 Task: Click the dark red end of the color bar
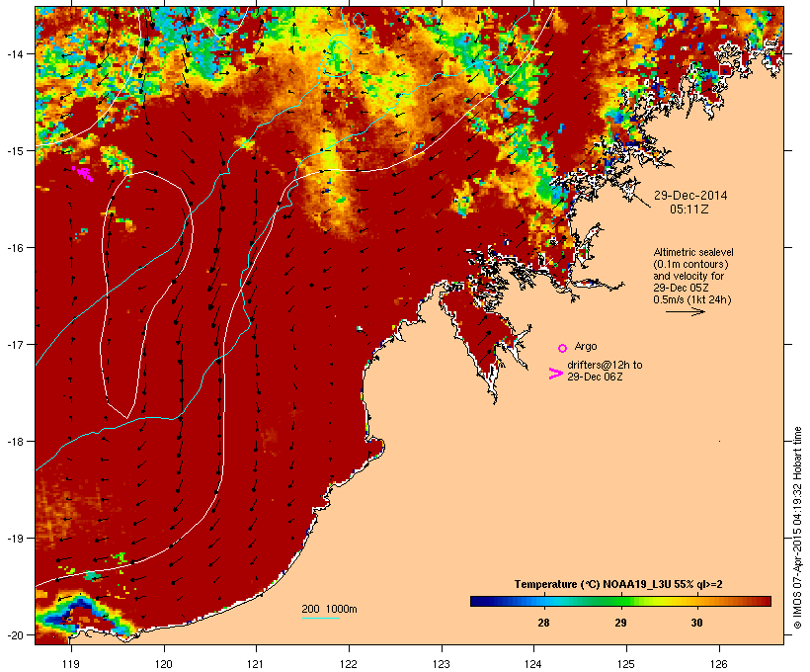(x=766, y=601)
